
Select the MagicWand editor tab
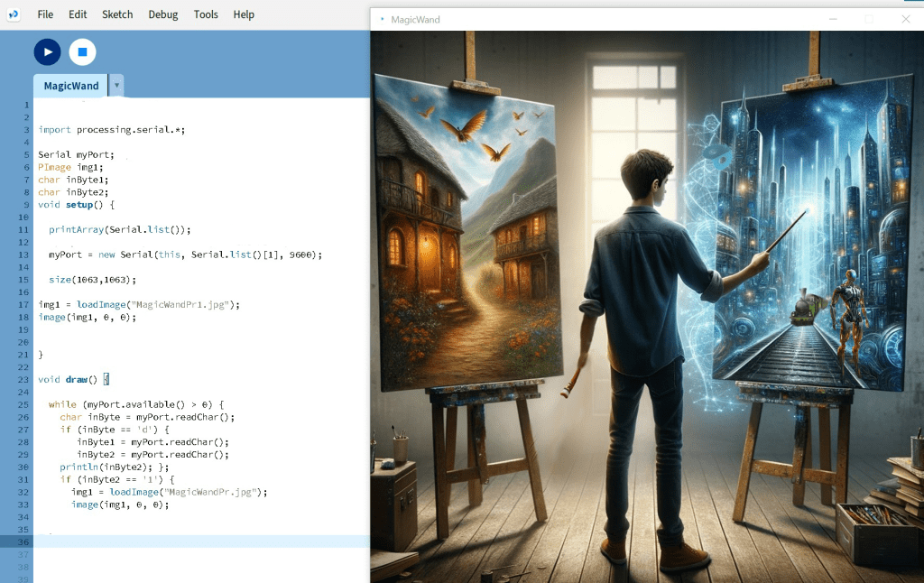click(x=70, y=86)
